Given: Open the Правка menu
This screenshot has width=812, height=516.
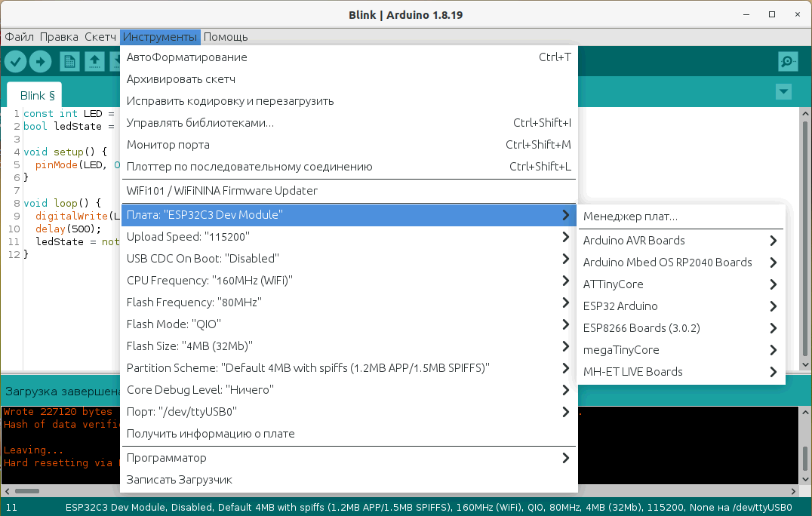Looking at the screenshot, I should click(59, 37).
